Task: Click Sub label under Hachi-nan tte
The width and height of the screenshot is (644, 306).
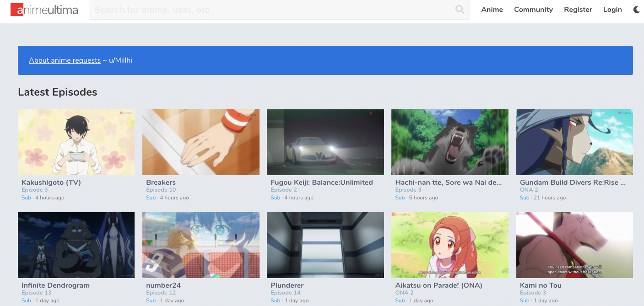Action: (400, 198)
